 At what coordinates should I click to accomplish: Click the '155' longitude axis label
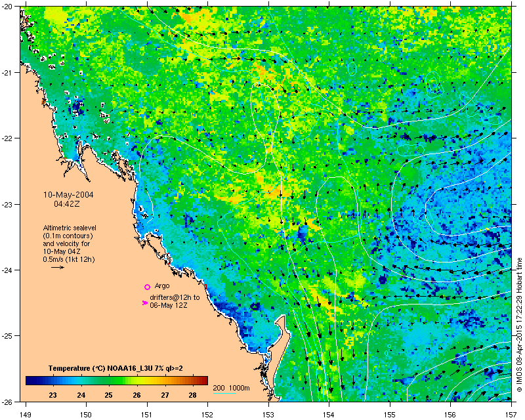pyautogui.click(x=390, y=415)
